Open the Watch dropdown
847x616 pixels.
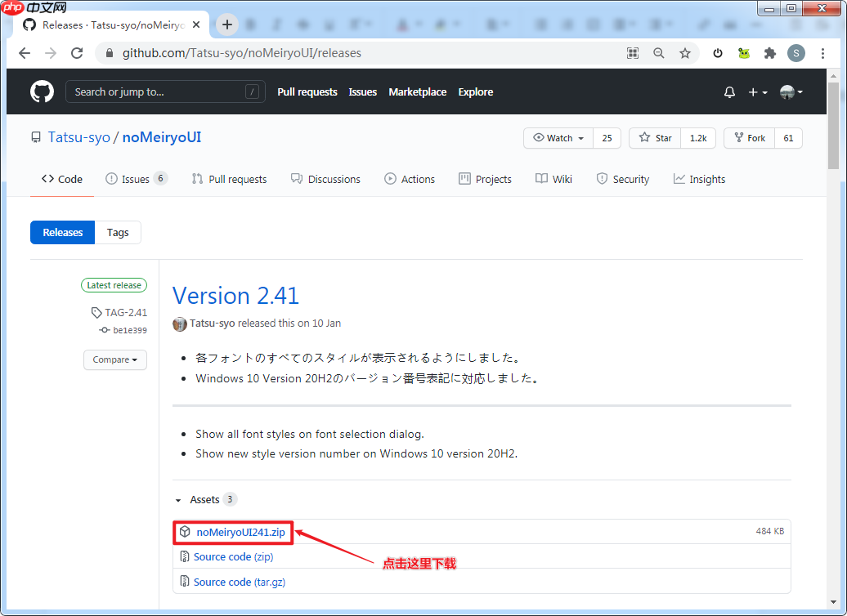pyautogui.click(x=558, y=138)
